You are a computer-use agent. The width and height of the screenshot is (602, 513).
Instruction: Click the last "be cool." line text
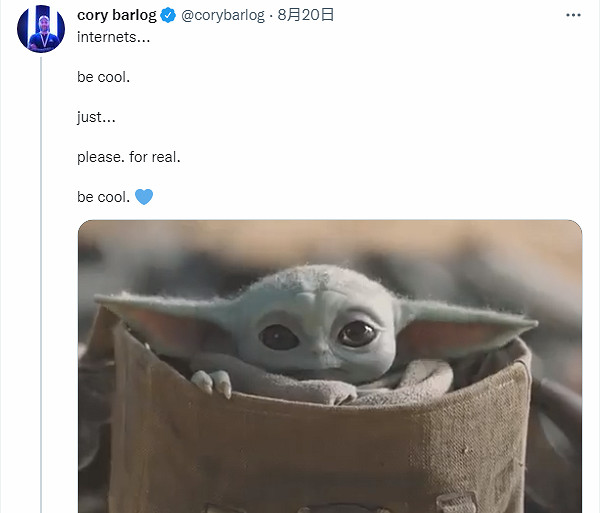coord(103,197)
